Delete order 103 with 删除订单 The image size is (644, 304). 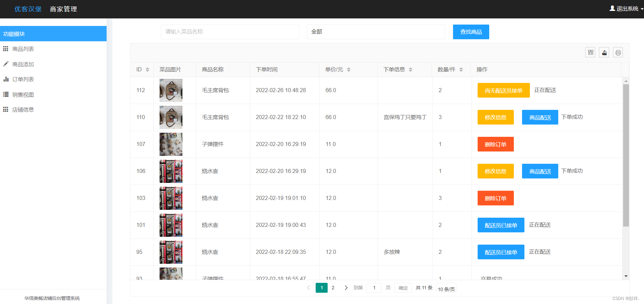(x=495, y=198)
